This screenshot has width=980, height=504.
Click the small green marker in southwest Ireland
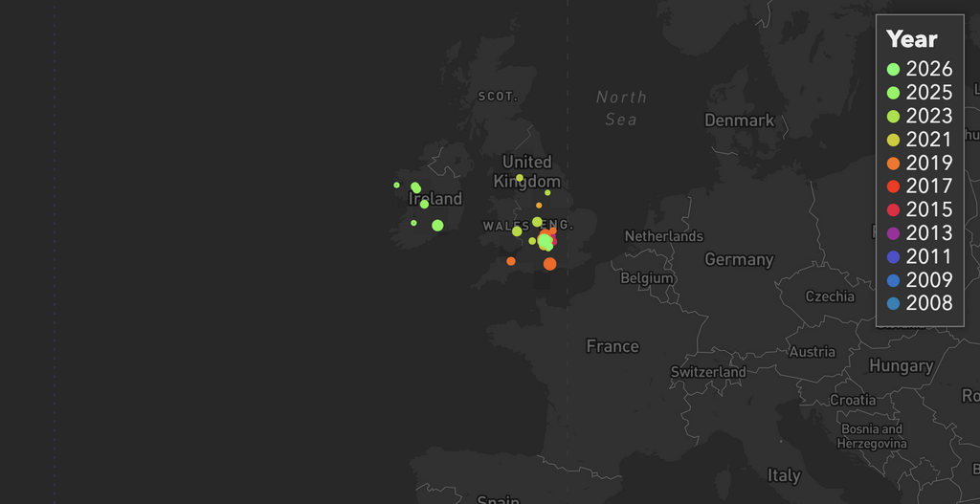click(413, 223)
